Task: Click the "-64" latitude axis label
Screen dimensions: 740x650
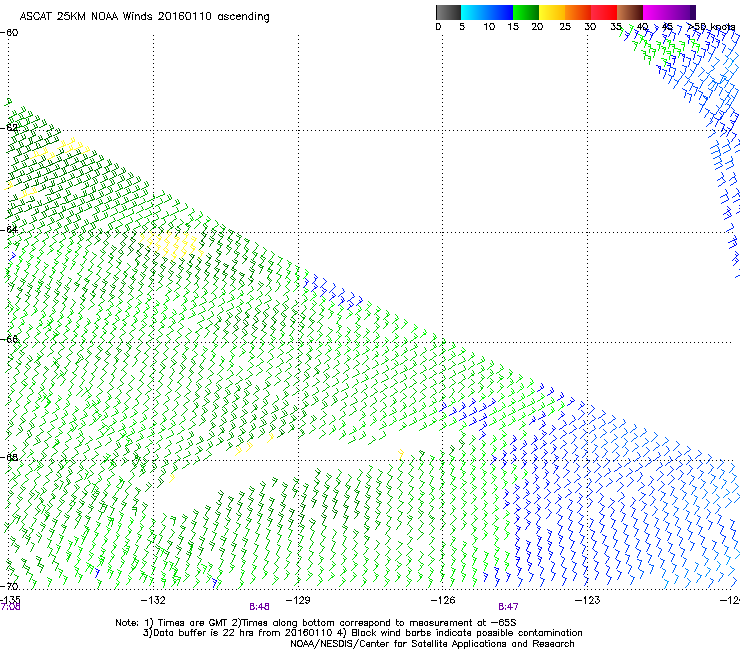Action: (9, 229)
